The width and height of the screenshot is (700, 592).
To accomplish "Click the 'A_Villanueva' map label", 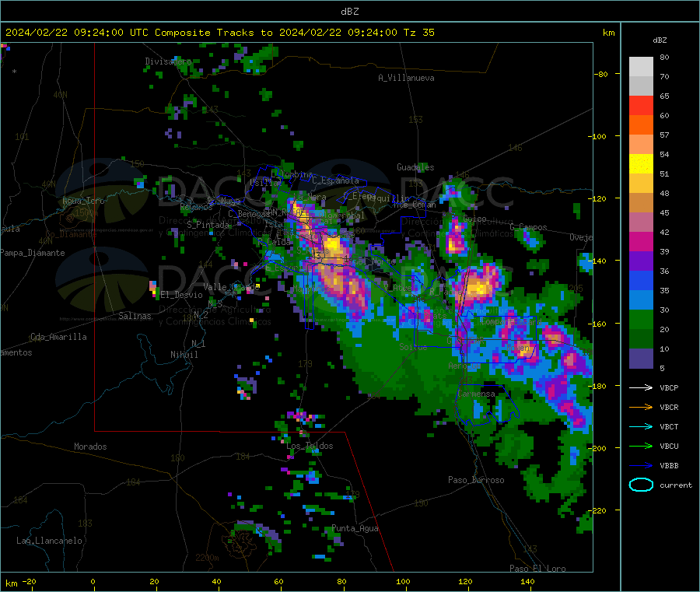I will tap(406, 78).
